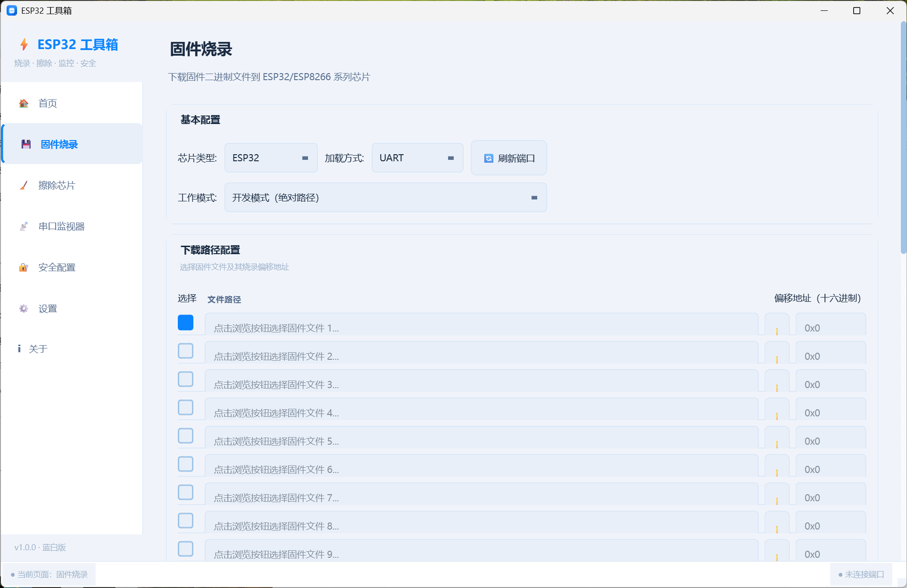Open the 芯片类型 ESP32 dropdown
The width and height of the screenshot is (907, 588).
coord(271,158)
